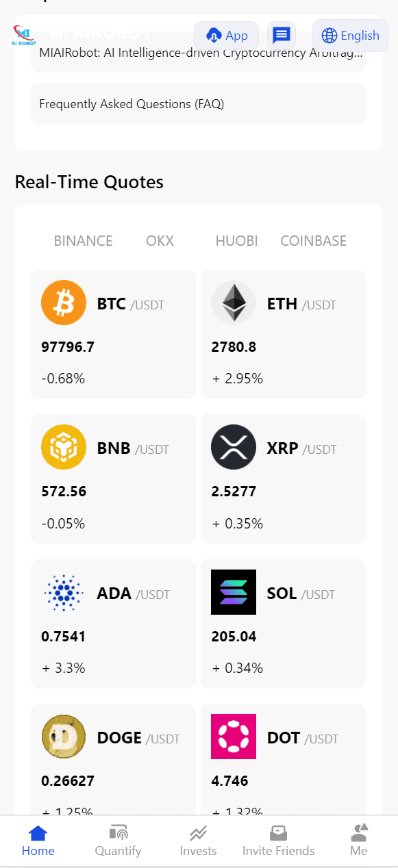The width and height of the screenshot is (398, 868).
Task: Switch to the COINBASE tab
Action: 313,241
